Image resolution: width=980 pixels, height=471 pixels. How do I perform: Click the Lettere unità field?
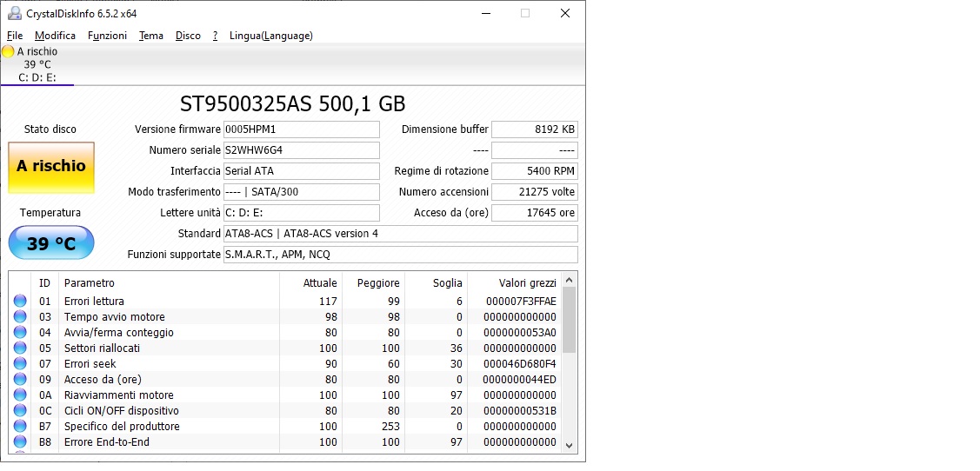click(x=301, y=213)
